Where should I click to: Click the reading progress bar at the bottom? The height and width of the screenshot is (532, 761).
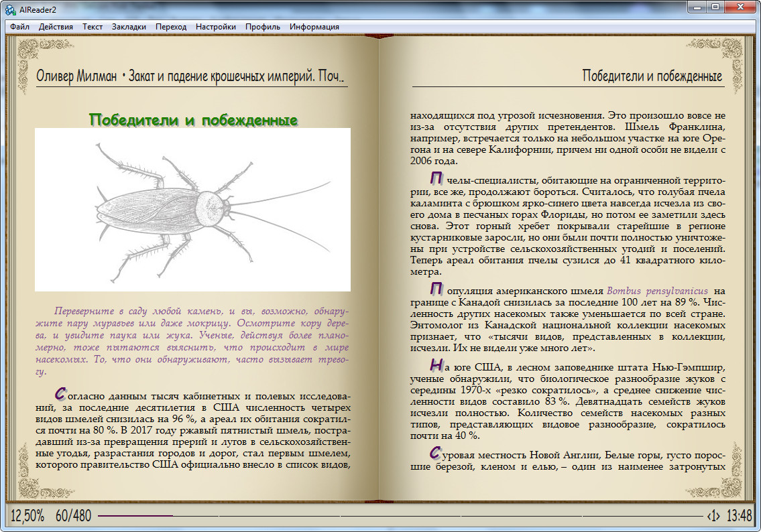(x=400, y=515)
